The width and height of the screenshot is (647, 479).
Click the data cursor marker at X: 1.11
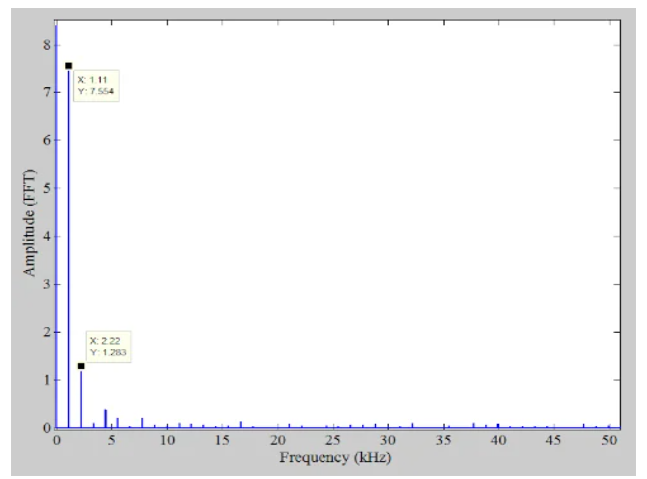point(68,66)
